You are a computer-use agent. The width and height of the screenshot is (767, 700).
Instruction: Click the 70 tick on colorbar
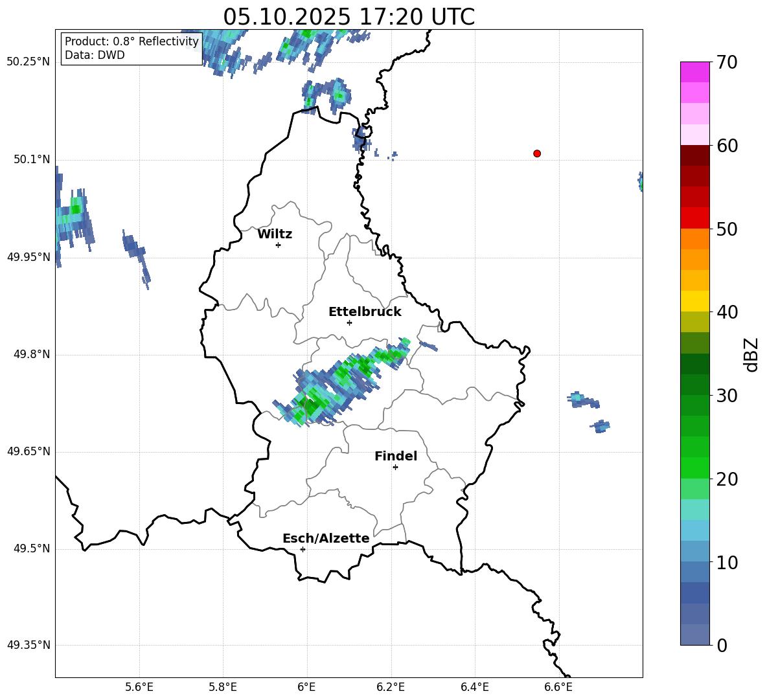(x=727, y=63)
